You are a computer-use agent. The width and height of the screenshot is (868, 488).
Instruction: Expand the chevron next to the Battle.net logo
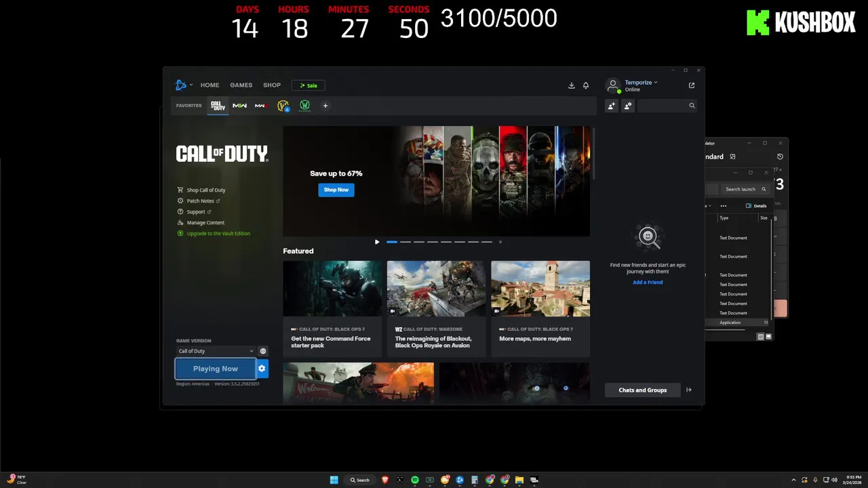click(x=191, y=85)
